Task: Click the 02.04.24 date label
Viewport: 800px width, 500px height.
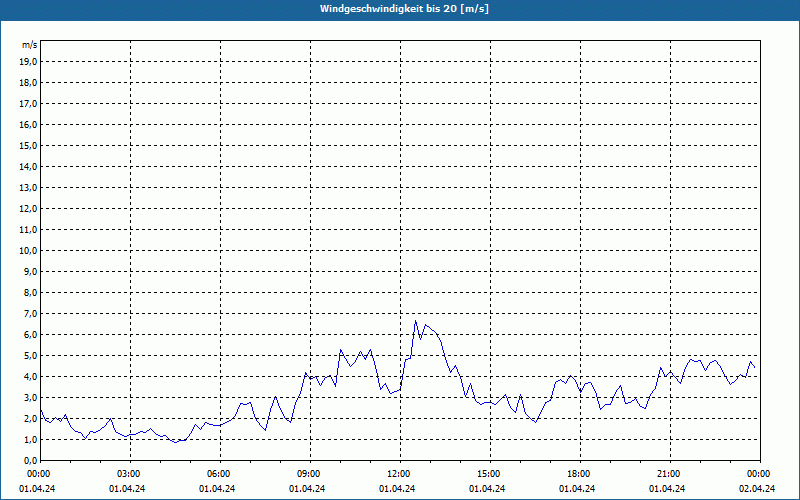Action: click(757, 489)
